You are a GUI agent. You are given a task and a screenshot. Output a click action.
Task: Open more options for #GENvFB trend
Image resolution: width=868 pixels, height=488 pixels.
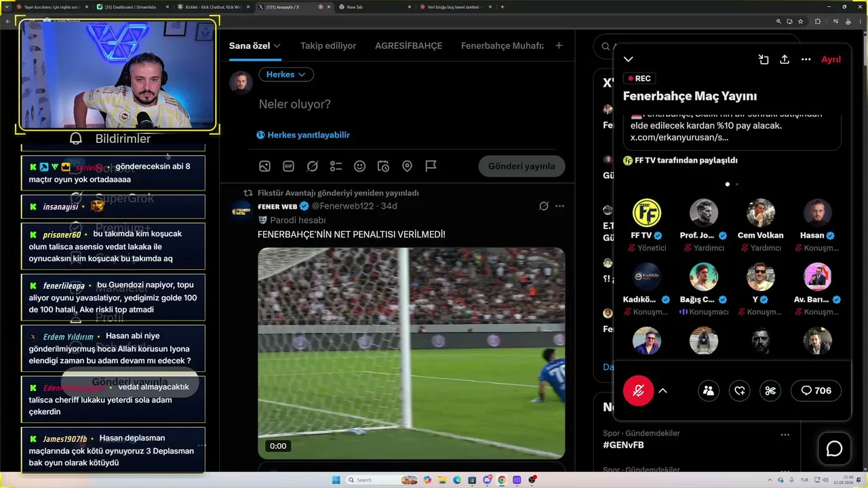(x=785, y=434)
